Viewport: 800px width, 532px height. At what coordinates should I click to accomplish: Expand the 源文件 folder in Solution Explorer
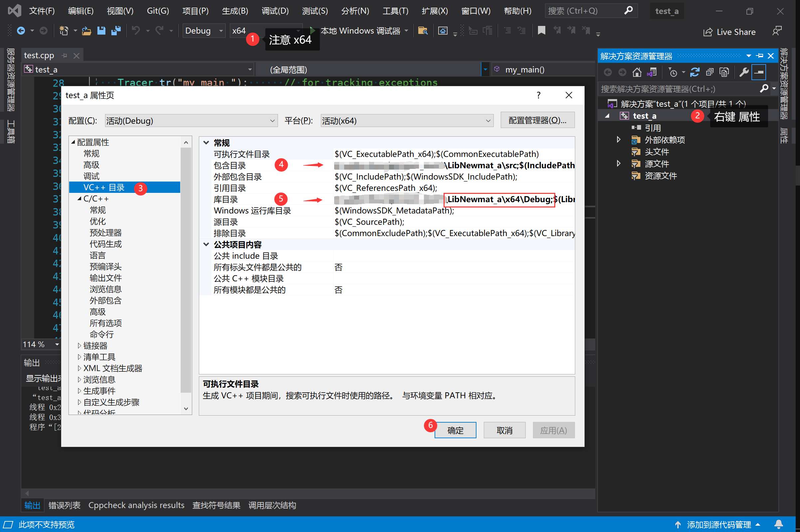tap(618, 164)
